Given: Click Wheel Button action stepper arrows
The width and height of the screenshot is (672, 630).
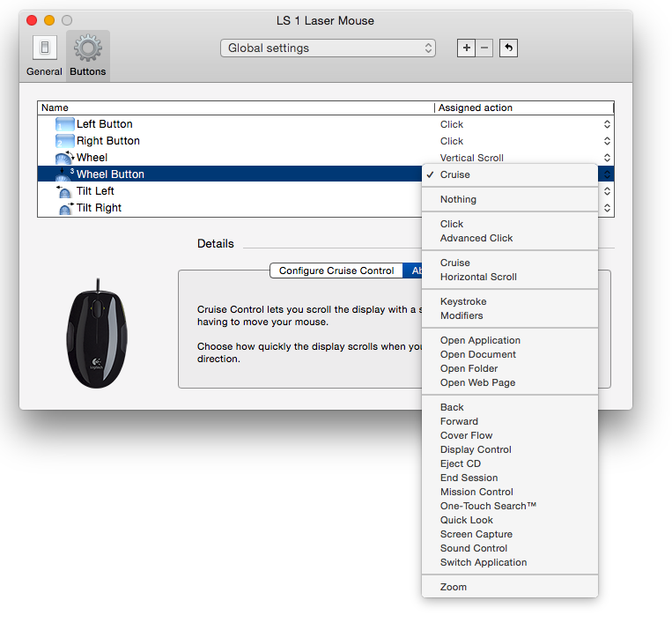Looking at the screenshot, I should click(x=607, y=174).
